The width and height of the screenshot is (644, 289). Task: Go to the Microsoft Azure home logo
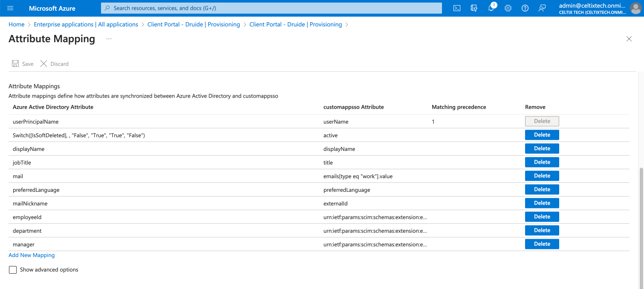[52, 8]
